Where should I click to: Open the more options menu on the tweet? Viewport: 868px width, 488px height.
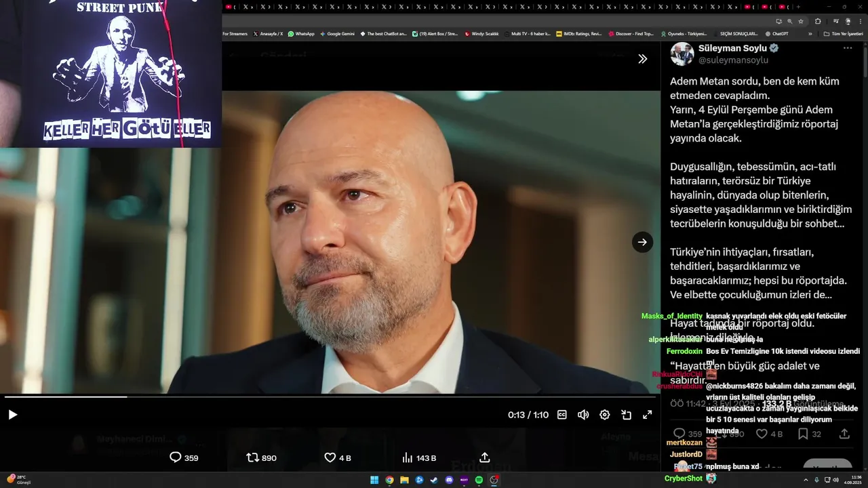(847, 48)
